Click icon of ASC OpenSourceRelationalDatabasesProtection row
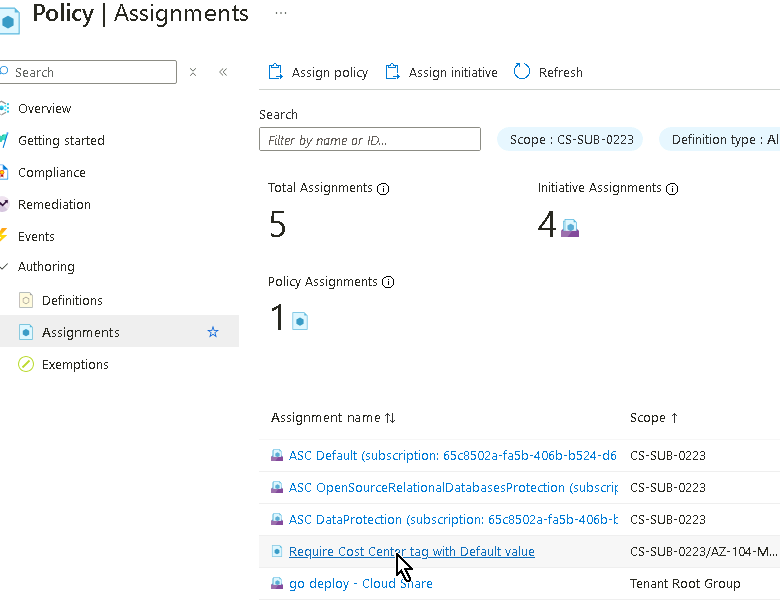 click(x=277, y=487)
